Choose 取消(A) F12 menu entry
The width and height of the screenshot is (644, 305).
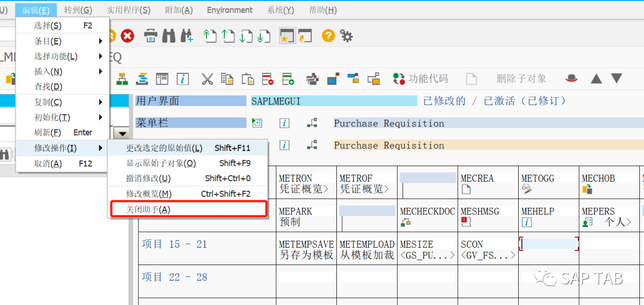pos(63,163)
